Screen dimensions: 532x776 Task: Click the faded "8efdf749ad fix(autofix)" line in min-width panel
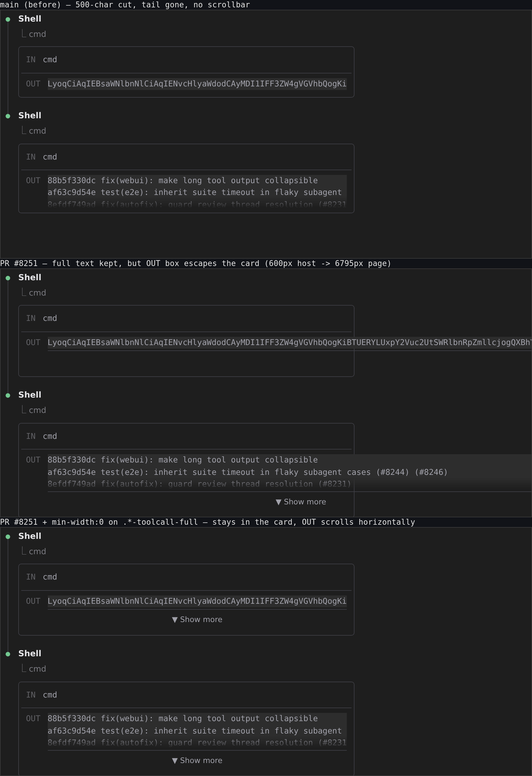[197, 743]
